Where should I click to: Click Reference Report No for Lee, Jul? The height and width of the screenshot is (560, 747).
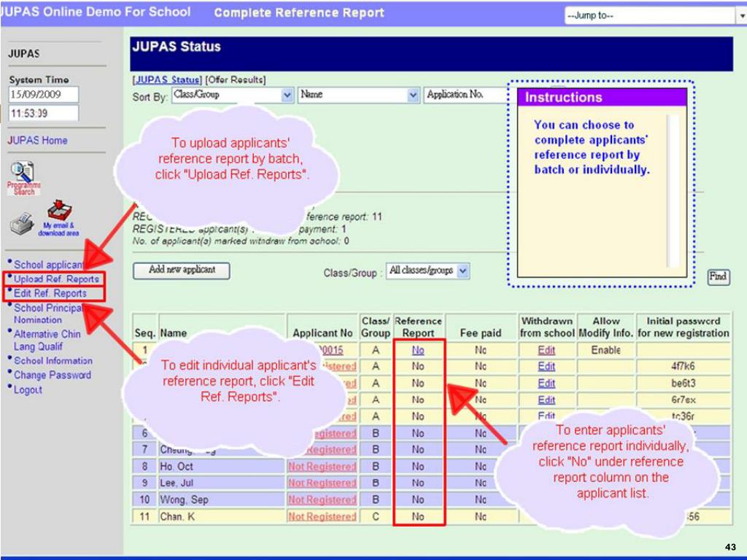[418, 483]
